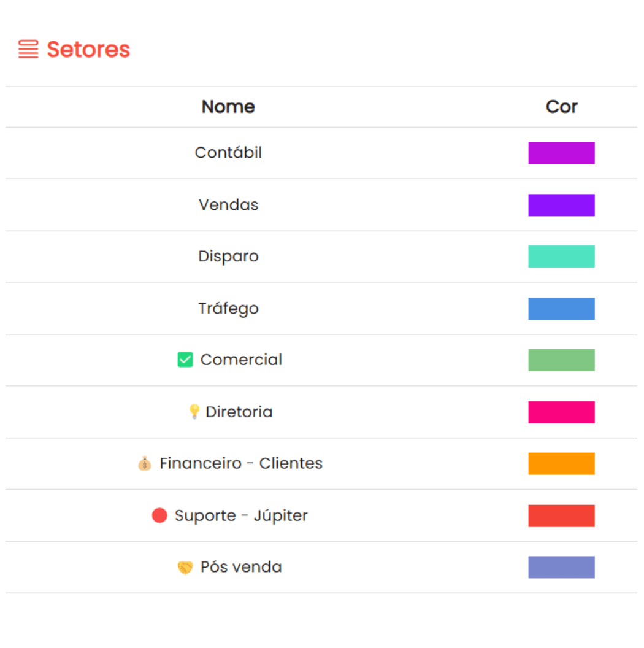Select the lavender Pós venda swatch
Screen dimensions: 644x648
coord(561,567)
